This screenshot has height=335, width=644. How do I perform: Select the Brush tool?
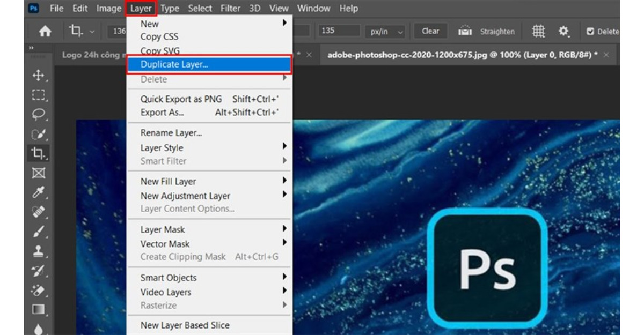click(x=39, y=232)
